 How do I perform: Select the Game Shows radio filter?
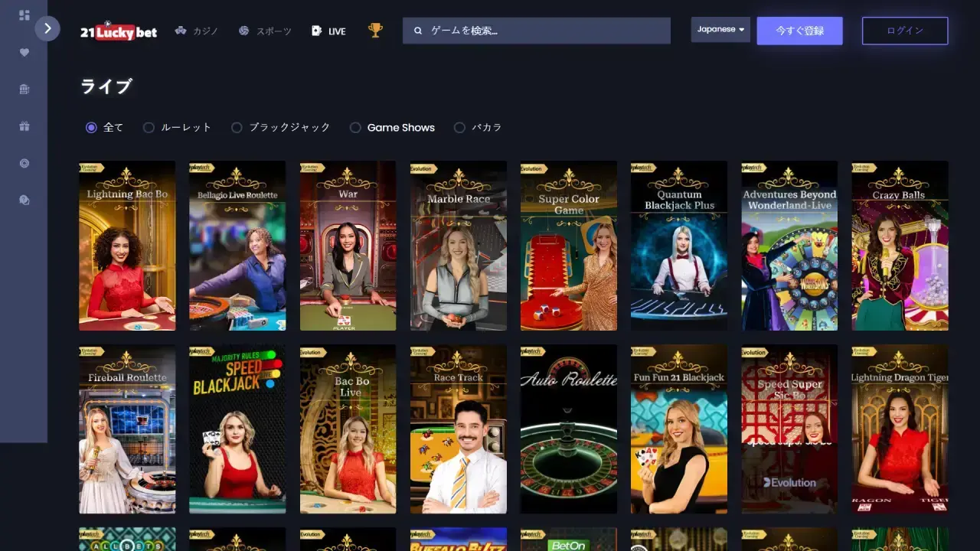click(x=355, y=128)
